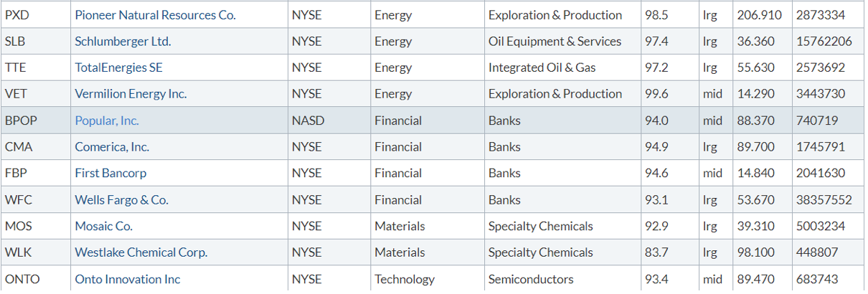Click NASD exchange cell for Popular
This screenshot has height=294, width=868.
point(329,120)
